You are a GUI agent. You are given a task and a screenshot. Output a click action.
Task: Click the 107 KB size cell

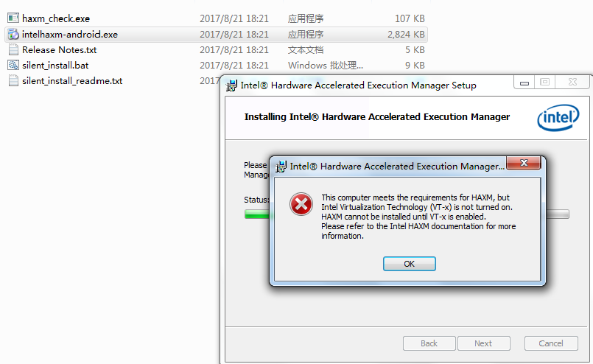(x=410, y=18)
